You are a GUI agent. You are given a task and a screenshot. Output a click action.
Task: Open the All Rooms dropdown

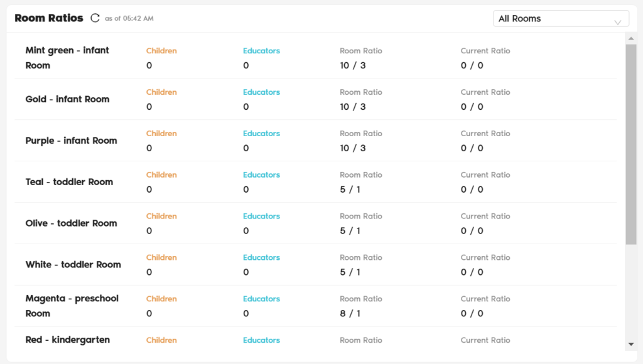coord(560,19)
